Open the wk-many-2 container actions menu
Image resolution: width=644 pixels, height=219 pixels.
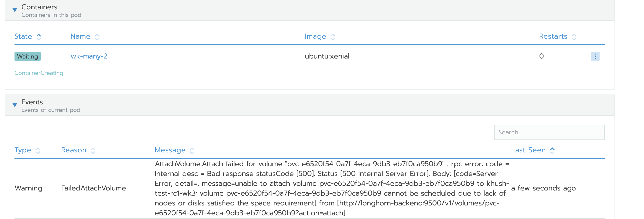595,56
